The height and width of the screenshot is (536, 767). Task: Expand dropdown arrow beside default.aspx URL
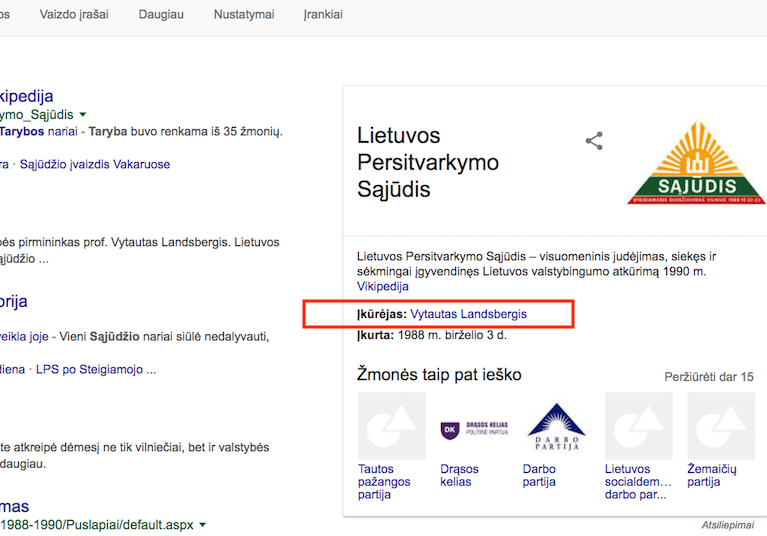coord(203,525)
